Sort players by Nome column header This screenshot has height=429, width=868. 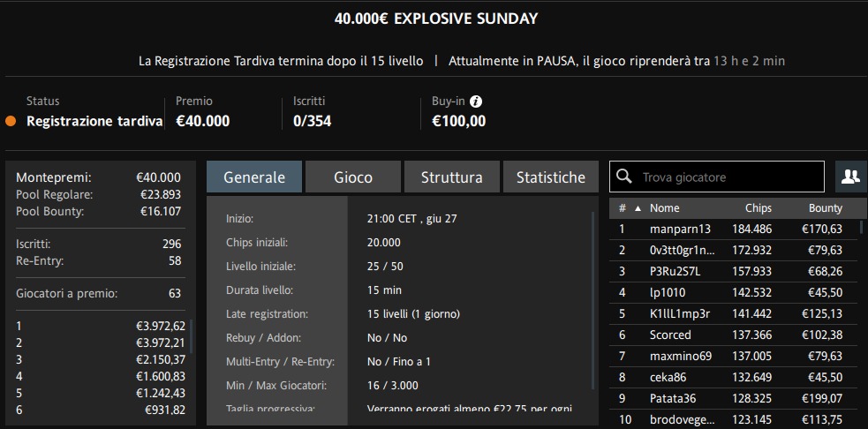(x=664, y=208)
